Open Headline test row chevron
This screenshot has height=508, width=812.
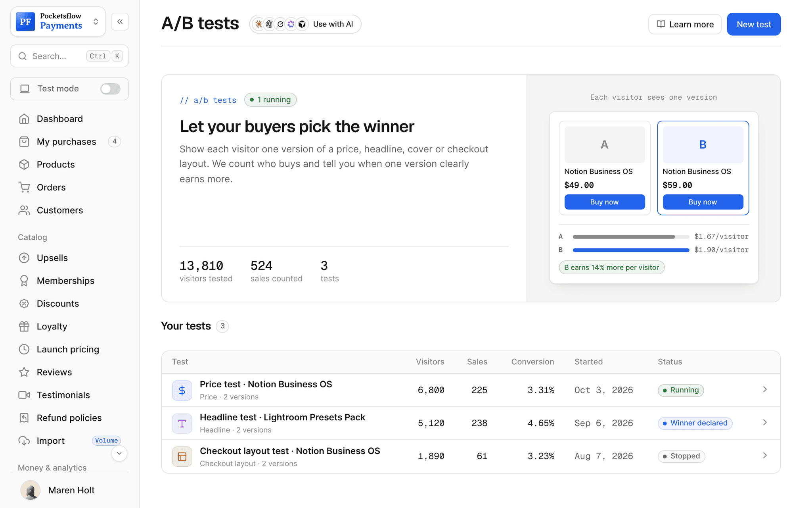click(x=765, y=422)
